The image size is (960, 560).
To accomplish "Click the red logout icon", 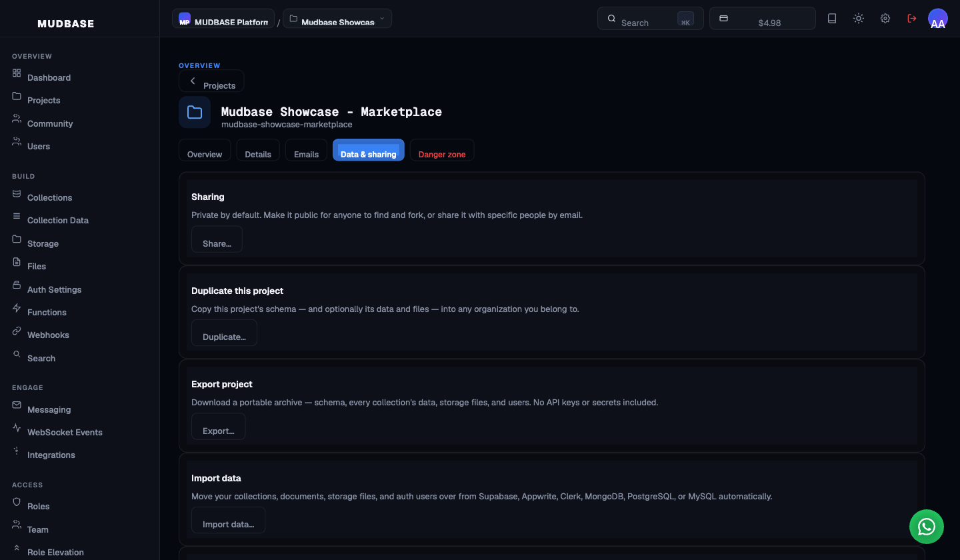I will (x=912, y=19).
